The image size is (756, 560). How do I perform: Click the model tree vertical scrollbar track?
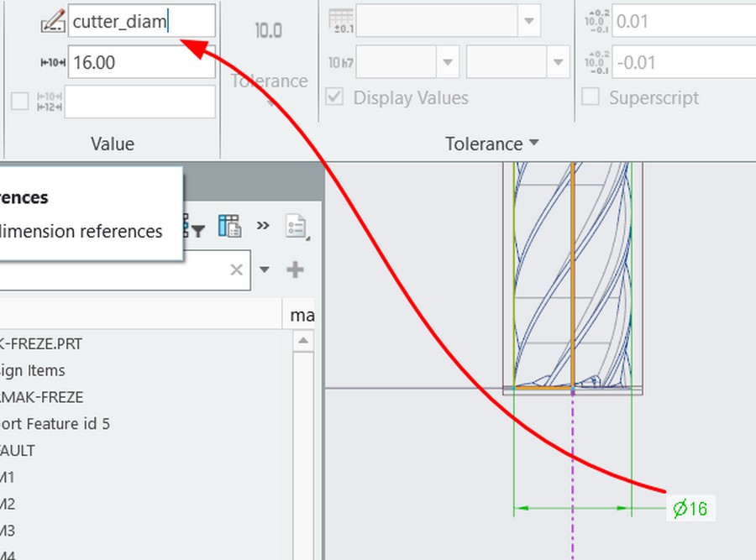coord(303,455)
